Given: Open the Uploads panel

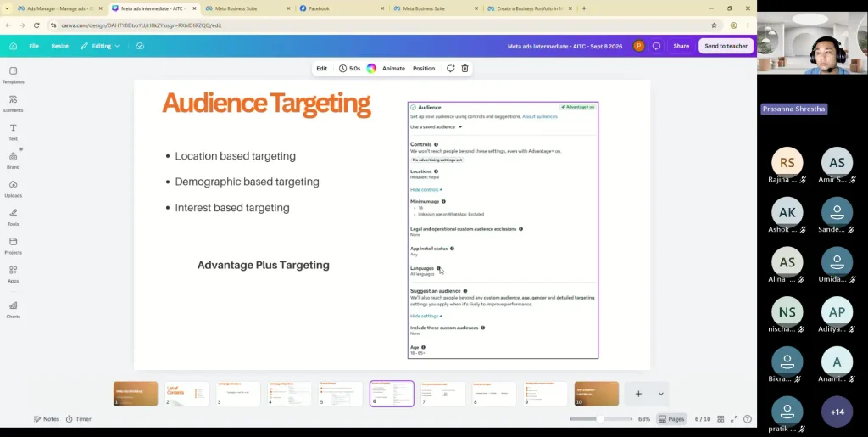Looking at the screenshot, I should pyautogui.click(x=14, y=189).
